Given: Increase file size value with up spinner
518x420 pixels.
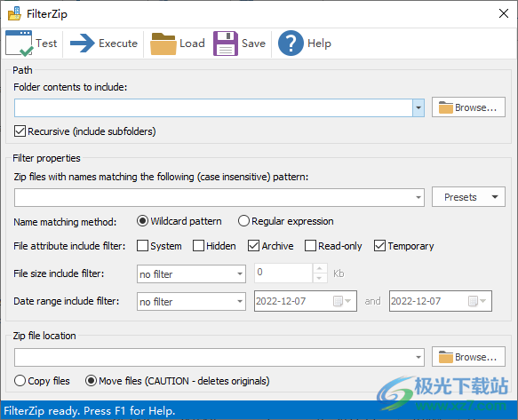Looking at the screenshot, I should [320, 268].
